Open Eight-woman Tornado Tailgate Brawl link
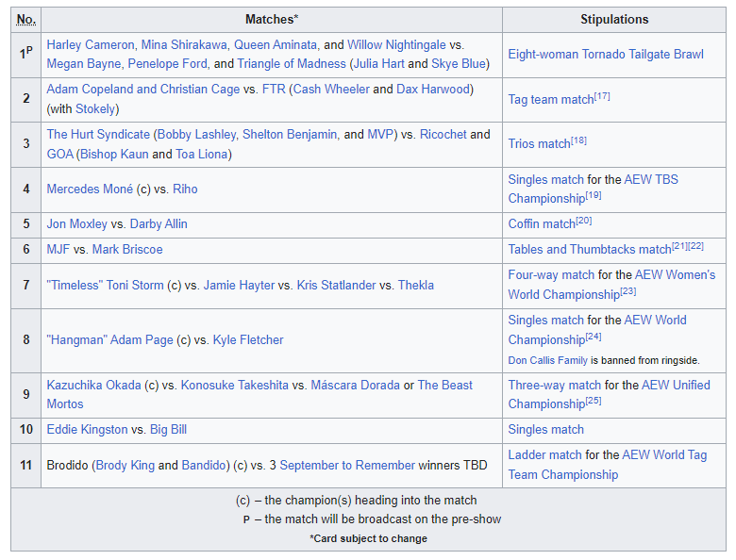The image size is (736, 560). (606, 54)
